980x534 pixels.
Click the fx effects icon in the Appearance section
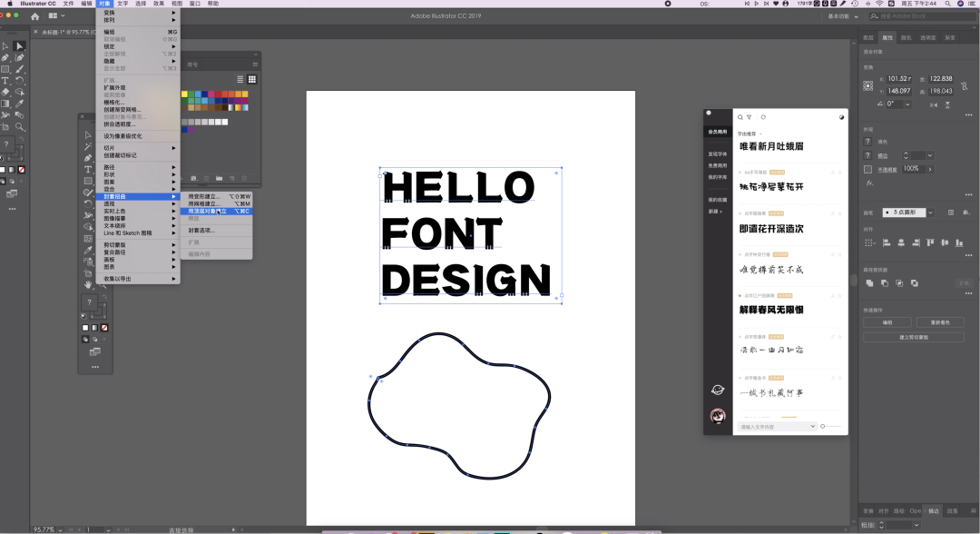tap(869, 183)
